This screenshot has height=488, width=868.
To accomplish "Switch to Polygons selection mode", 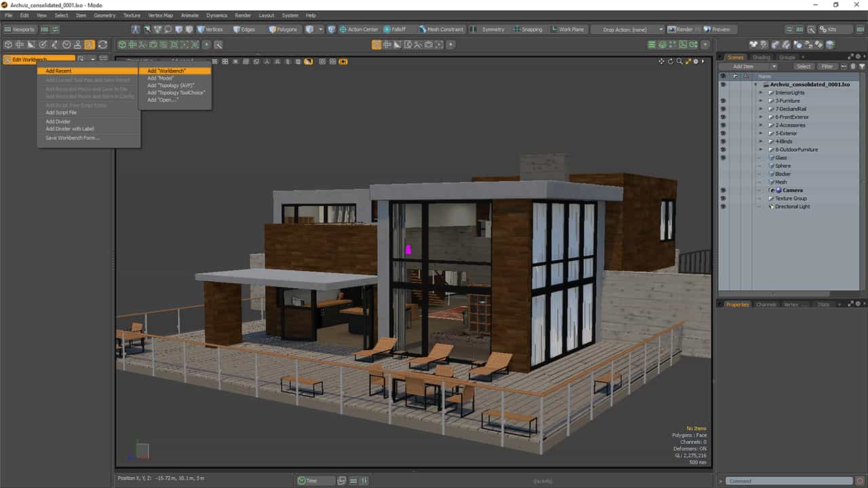I will 282,29.
